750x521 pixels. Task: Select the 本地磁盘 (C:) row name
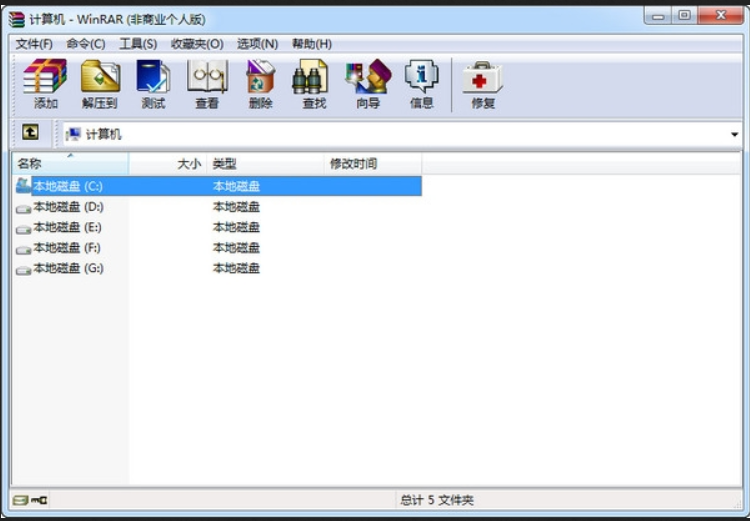point(68,186)
